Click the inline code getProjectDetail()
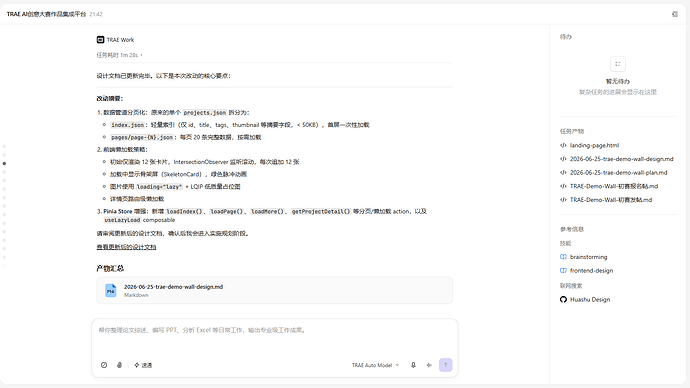 [x=321, y=212]
